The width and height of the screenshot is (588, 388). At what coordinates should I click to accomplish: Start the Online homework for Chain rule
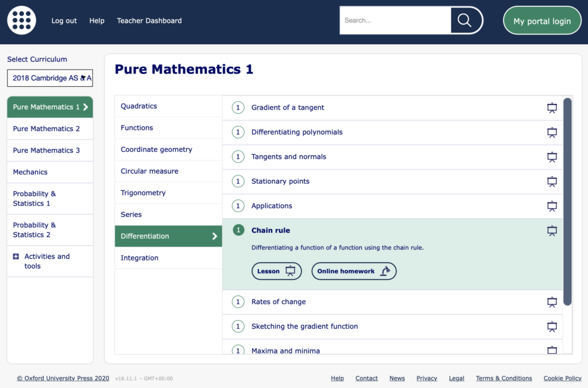pos(354,271)
